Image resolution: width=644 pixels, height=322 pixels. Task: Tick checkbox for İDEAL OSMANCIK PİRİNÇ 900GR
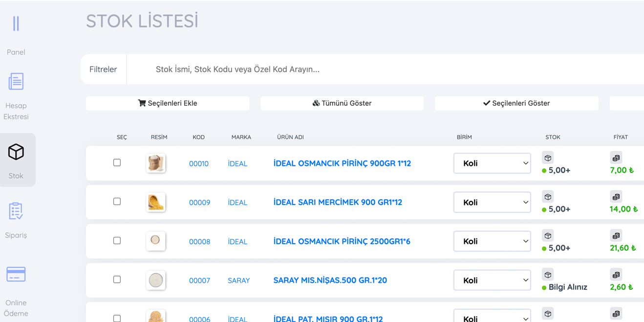[x=117, y=162]
